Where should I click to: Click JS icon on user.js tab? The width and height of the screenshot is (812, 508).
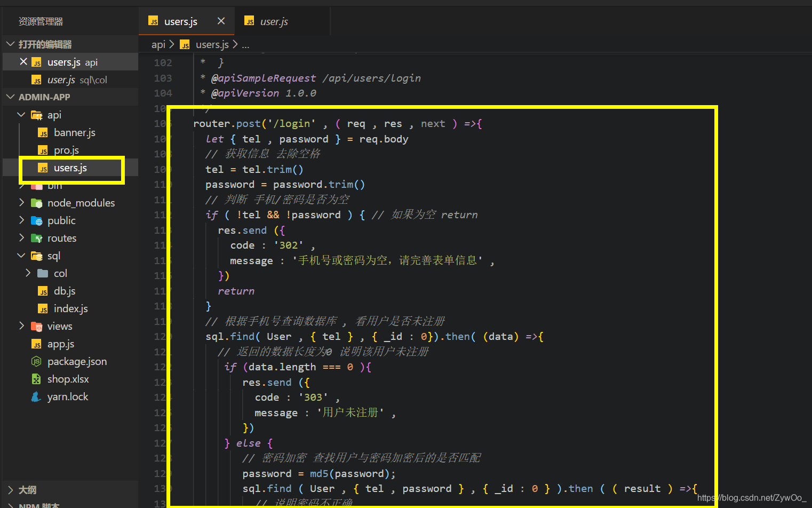pos(249,21)
